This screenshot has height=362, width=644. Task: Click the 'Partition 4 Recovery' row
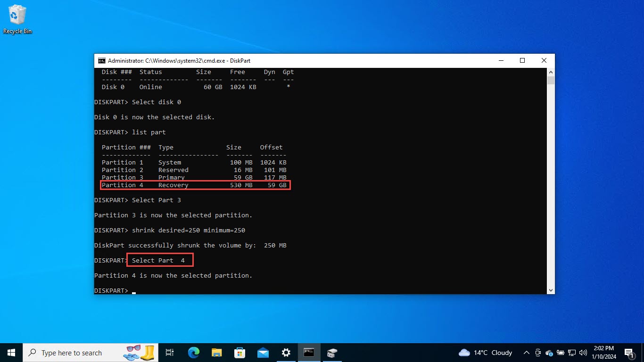tap(194, 185)
